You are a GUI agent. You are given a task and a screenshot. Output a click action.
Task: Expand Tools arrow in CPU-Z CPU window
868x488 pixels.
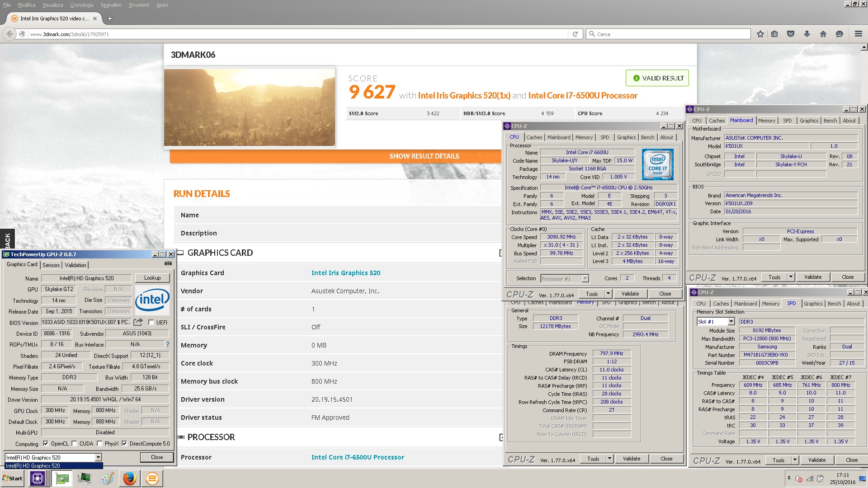pos(609,294)
